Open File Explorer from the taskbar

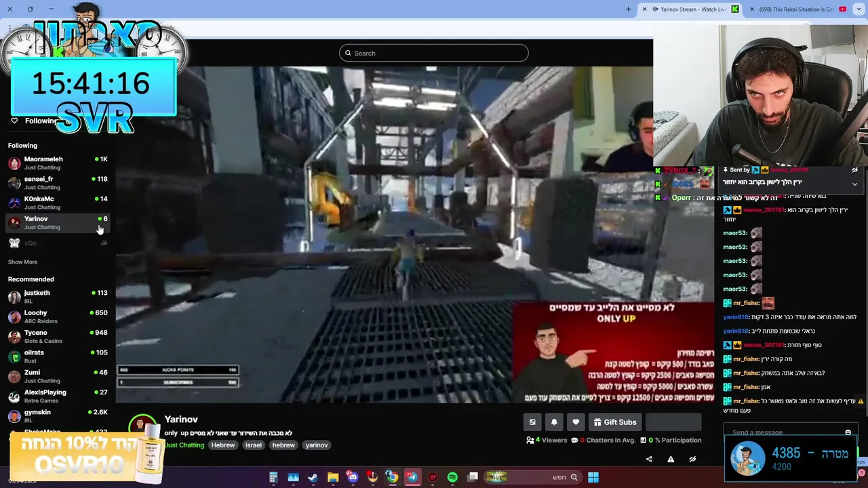click(x=333, y=477)
